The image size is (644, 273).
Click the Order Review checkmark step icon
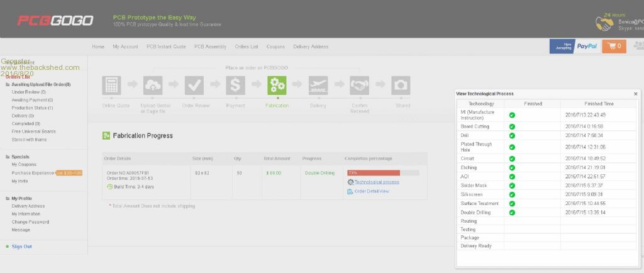point(194,85)
